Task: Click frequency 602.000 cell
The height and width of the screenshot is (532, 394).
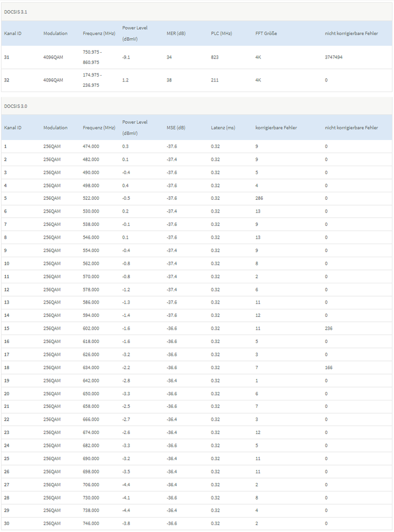Action: click(x=91, y=329)
